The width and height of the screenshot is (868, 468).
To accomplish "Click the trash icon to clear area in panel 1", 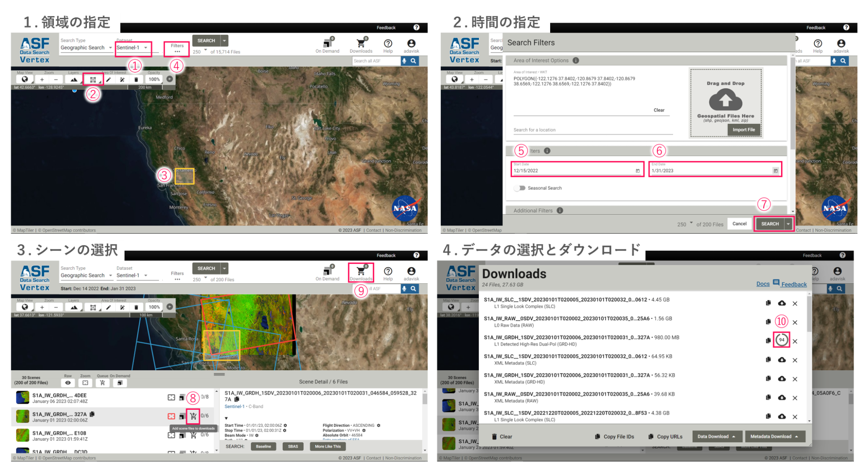I will pyautogui.click(x=136, y=80).
